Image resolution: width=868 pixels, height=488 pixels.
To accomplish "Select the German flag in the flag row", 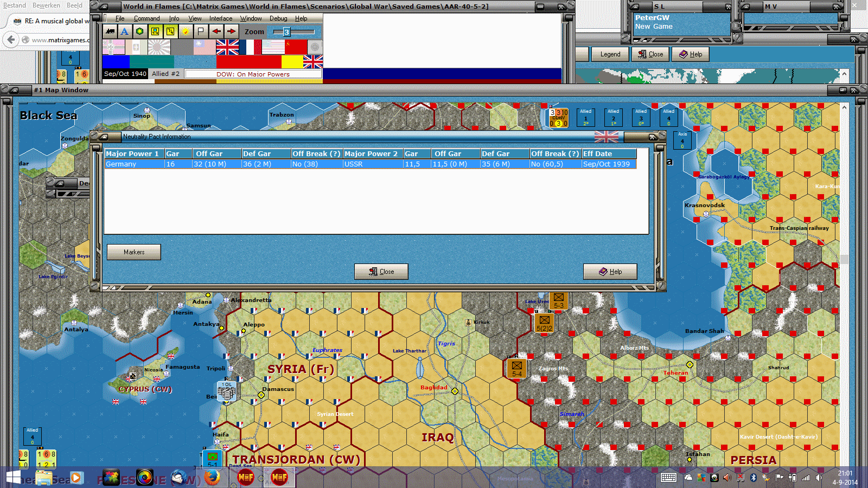I will click(113, 47).
